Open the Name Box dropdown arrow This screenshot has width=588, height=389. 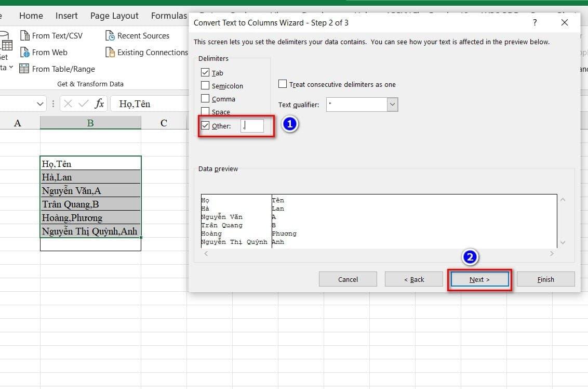[41, 104]
